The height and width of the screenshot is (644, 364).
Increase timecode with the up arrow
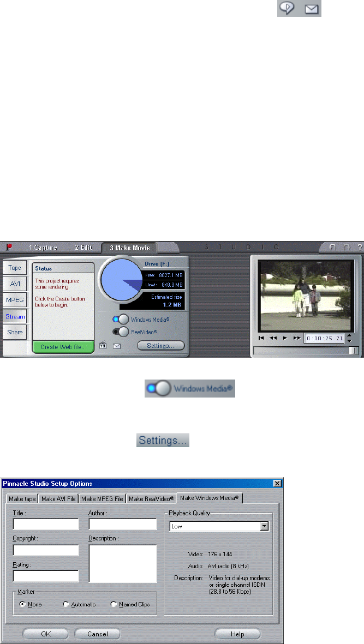tap(349, 336)
